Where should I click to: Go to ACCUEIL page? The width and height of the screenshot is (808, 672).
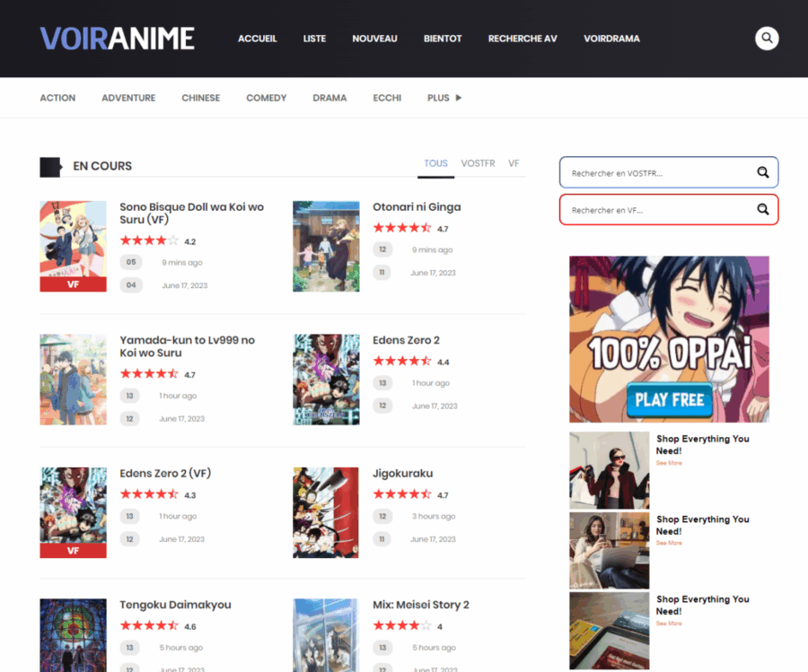(257, 39)
